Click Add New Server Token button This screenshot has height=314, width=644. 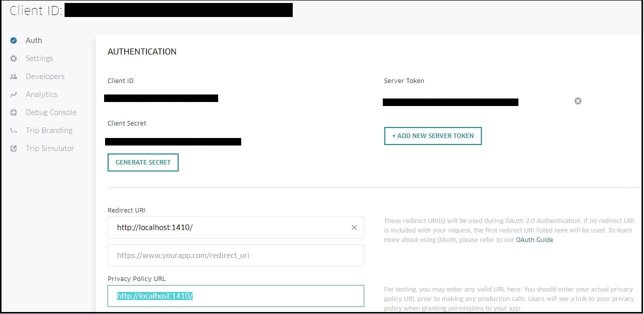(x=433, y=136)
